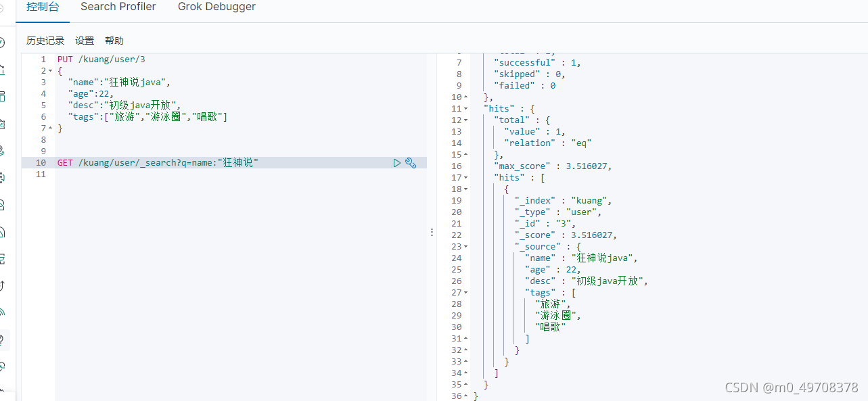Open Machine Learning icon in the sidebar
Viewport: 868px width, 401px height.
[x=2, y=177]
